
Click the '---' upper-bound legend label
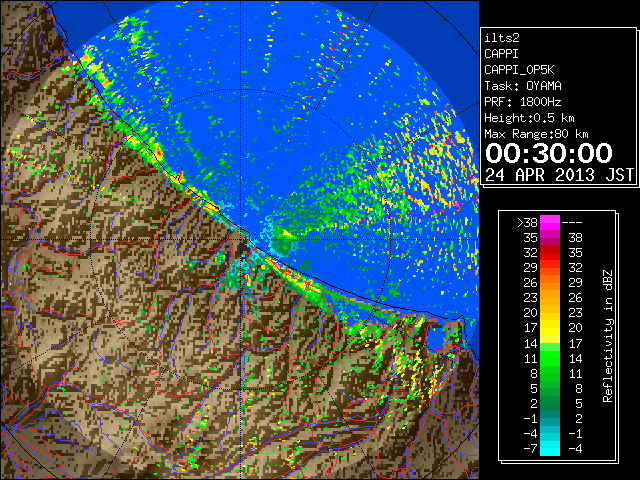(572, 222)
